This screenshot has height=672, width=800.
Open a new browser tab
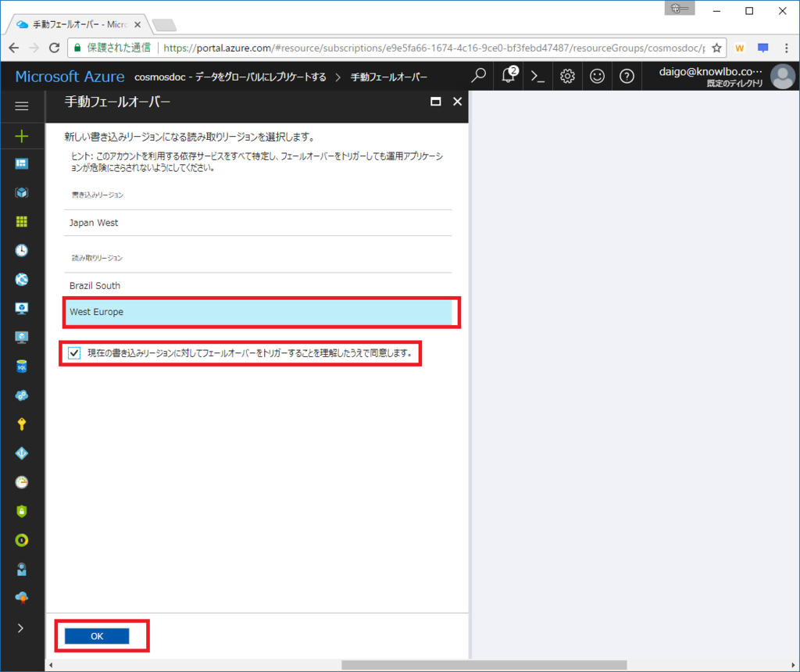pos(164,24)
